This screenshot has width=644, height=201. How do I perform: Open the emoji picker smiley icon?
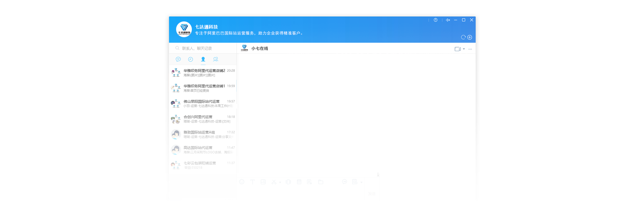pyautogui.click(x=241, y=182)
